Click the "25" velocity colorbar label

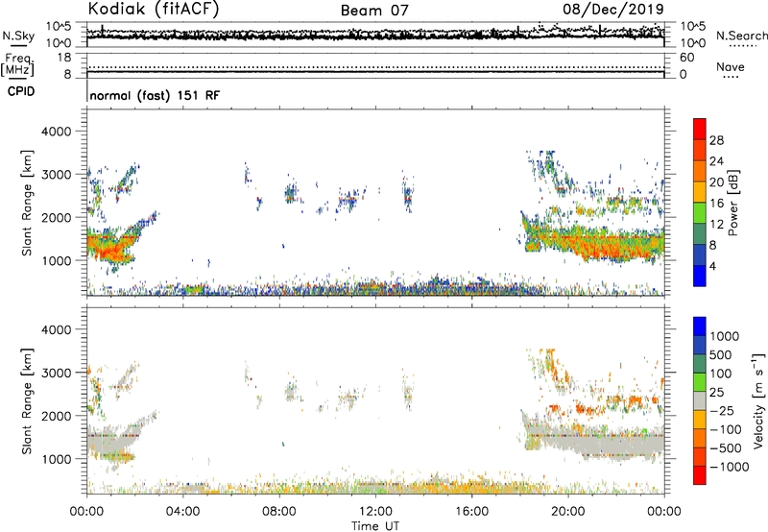[x=716, y=393]
